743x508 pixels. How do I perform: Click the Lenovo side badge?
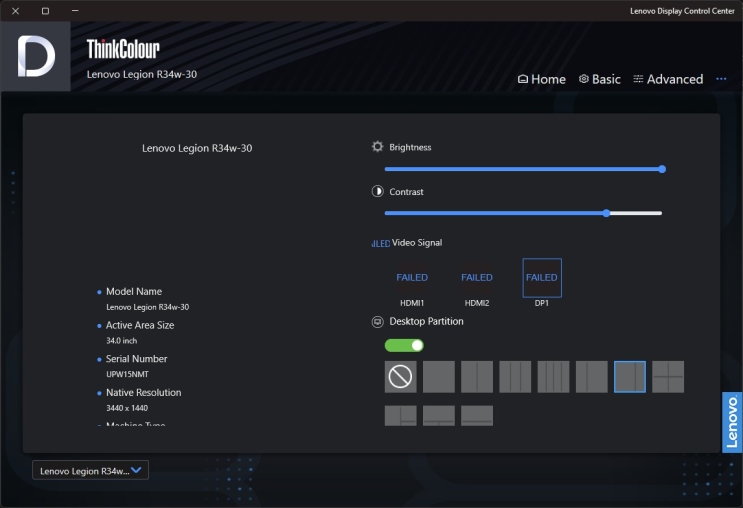(732, 422)
